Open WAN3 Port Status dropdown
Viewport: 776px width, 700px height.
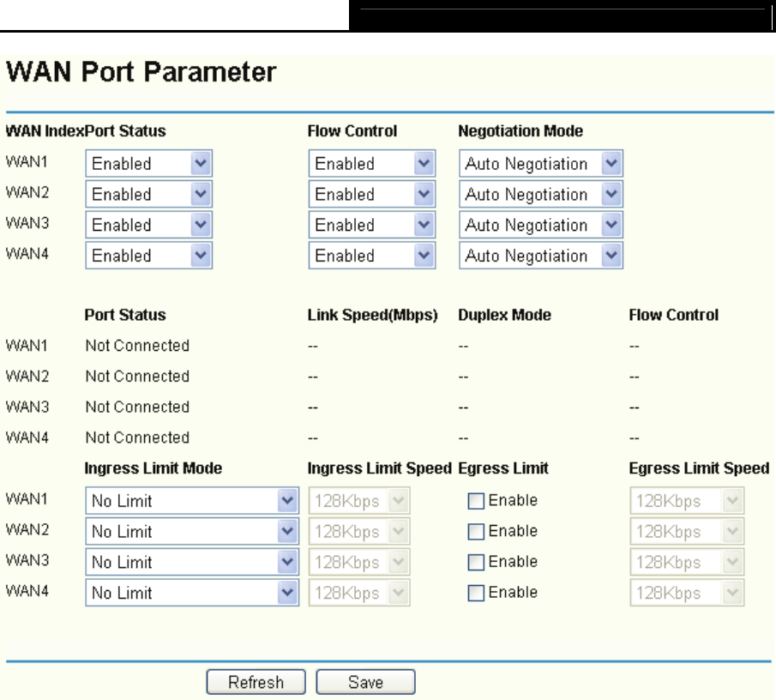click(x=148, y=225)
